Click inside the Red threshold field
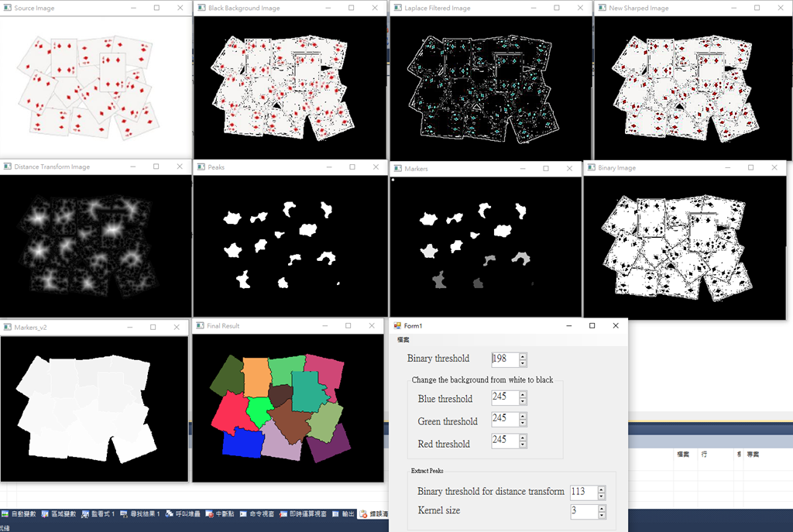Viewport: 793px width, 532px height. coord(505,441)
